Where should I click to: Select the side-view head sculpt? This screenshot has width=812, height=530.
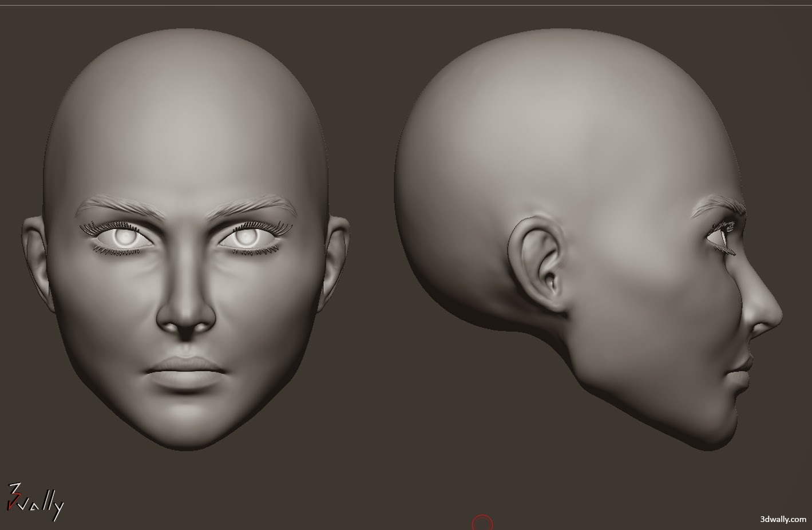pos(601,229)
